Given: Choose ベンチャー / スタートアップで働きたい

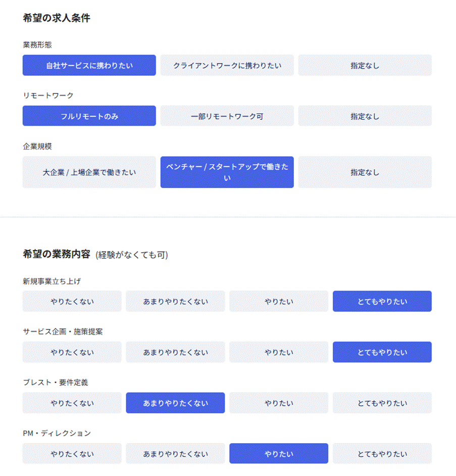Looking at the screenshot, I should tap(227, 172).
